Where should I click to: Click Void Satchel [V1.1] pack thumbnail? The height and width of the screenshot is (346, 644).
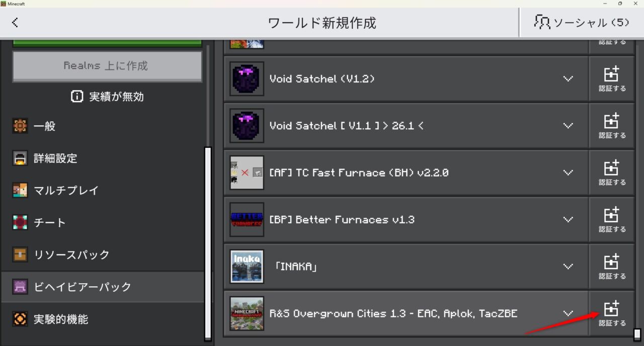tap(247, 126)
